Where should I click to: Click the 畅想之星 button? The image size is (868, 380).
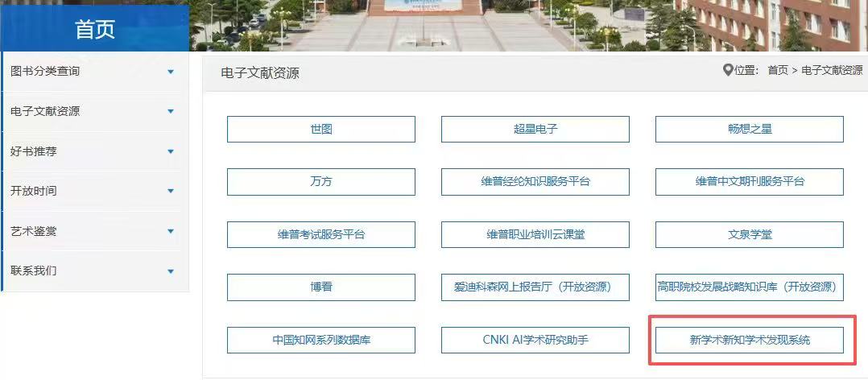point(749,130)
